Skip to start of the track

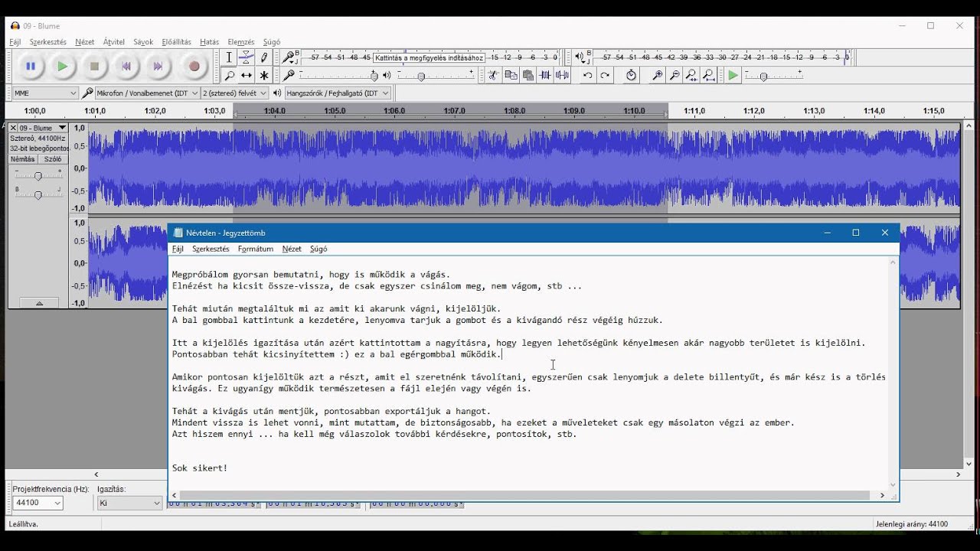click(126, 67)
